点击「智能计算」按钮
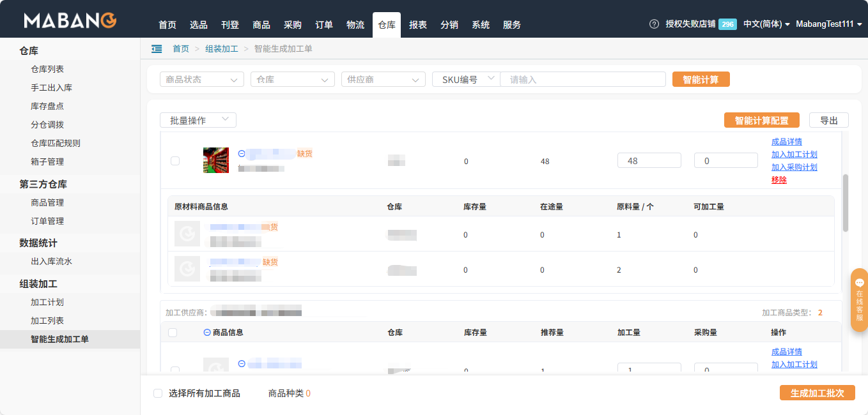Viewport: 868px width, 415px height. 701,79
